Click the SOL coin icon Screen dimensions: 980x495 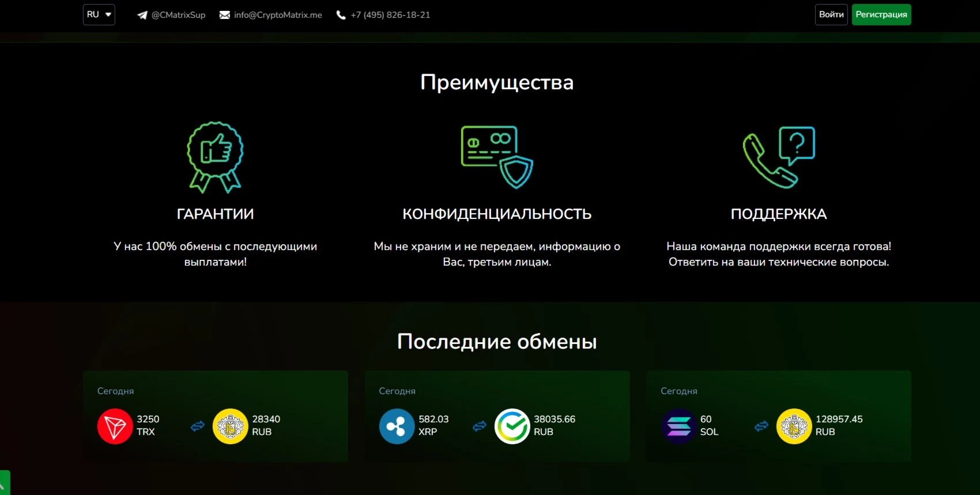(679, 426)
